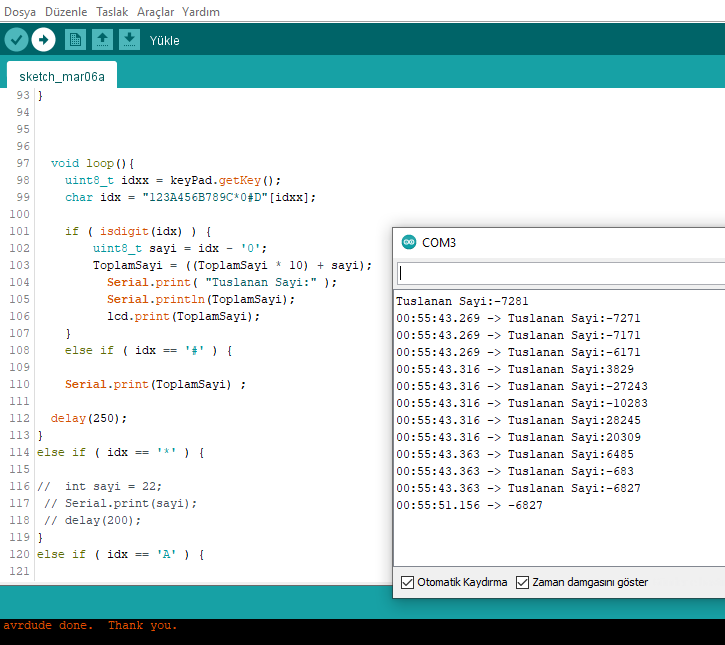
Task: Expand the Taslak menu
Action: (x=112, y=12)
